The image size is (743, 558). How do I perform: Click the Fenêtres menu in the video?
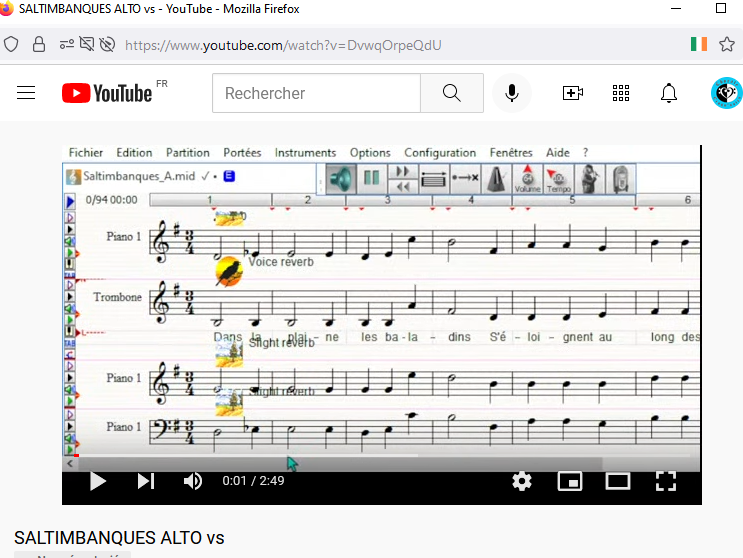tap(511, 153)
